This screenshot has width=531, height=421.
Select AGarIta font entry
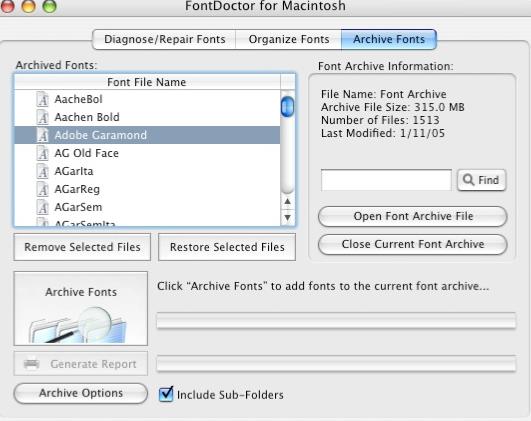click(x=147, y=171)
